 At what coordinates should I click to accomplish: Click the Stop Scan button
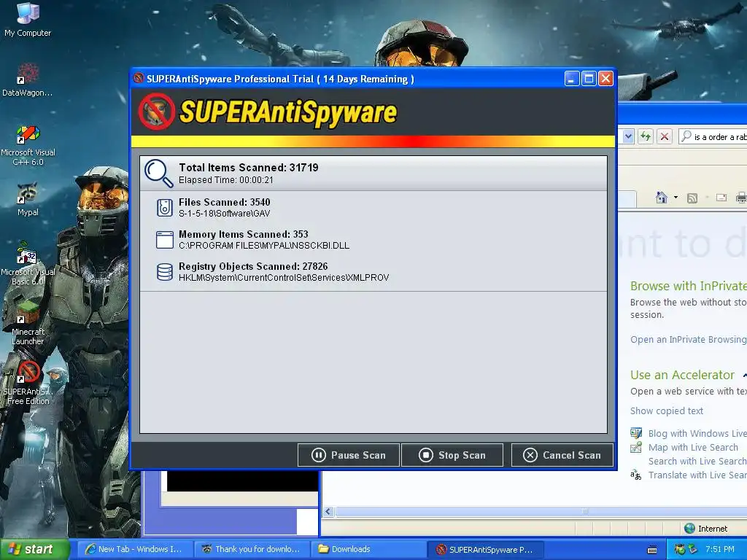coord(452,455)
